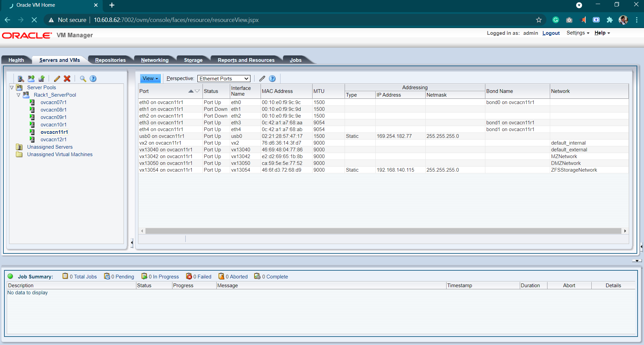
Task: Open the browser extensions puzzle icon
Action: pyautogui.click(x=610, y=20)
